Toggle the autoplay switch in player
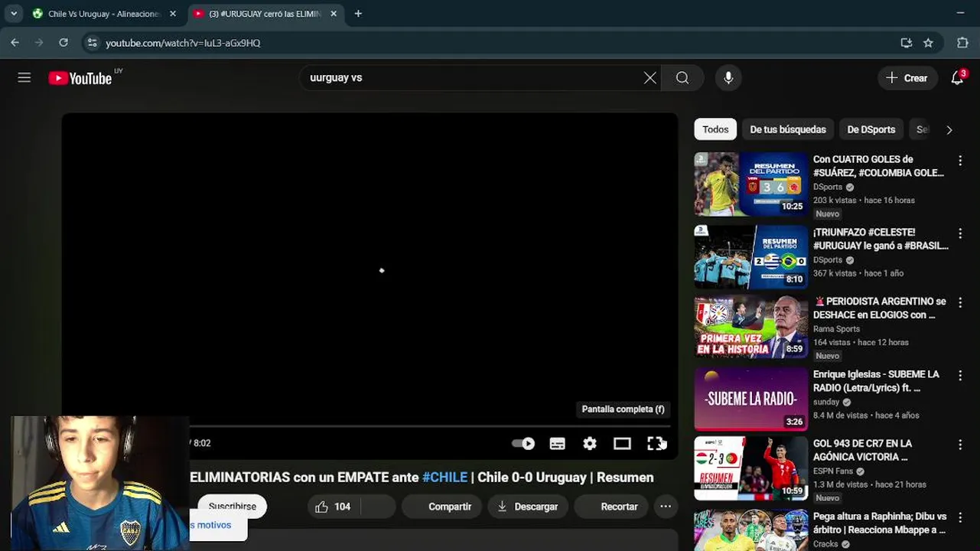The width and height of the screenshot is (980, 551). coord(523,443)
